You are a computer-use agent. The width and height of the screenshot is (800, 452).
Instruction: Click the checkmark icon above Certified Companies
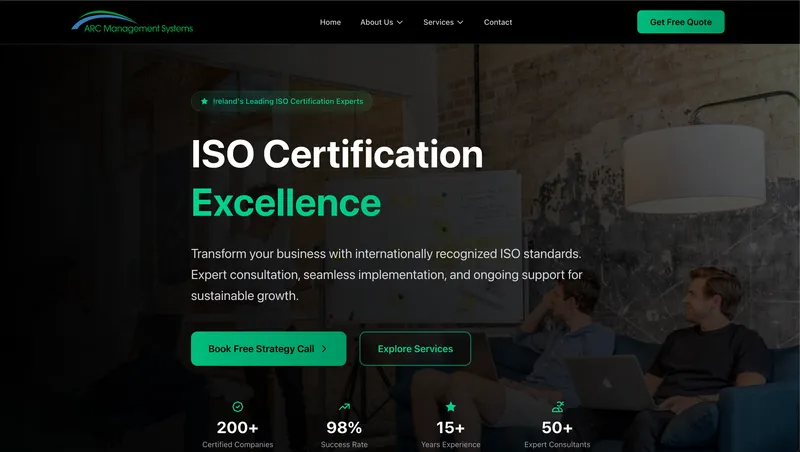[x=237, y=407]
